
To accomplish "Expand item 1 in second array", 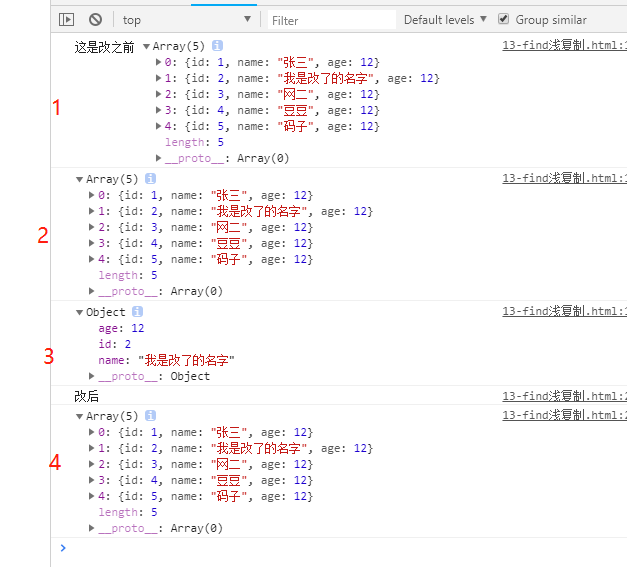I will point(92,211).
